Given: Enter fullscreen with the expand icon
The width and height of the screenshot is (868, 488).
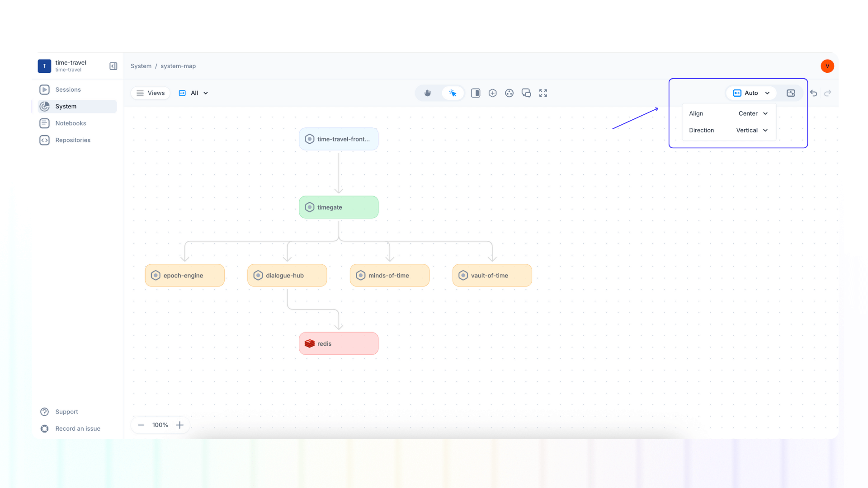Looking at the screenshot, I should tap(542, 93).
